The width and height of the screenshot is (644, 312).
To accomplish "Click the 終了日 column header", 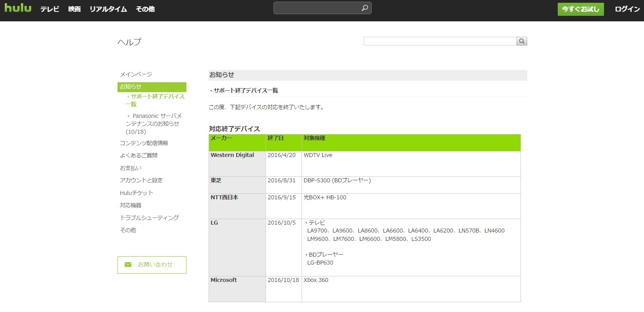I will pyautogui.click(x=284, y=143).
